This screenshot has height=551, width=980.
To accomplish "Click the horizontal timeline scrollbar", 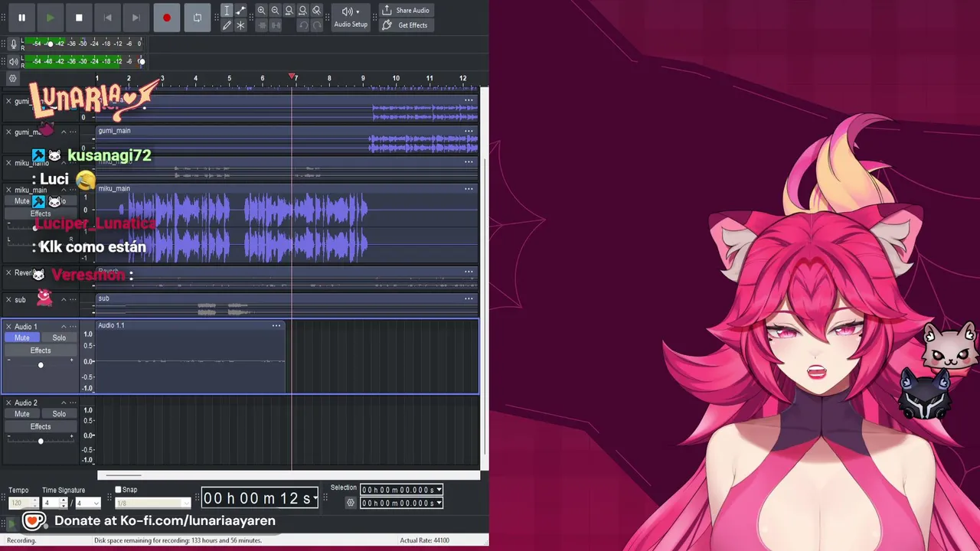I will [x=288, y=475].
